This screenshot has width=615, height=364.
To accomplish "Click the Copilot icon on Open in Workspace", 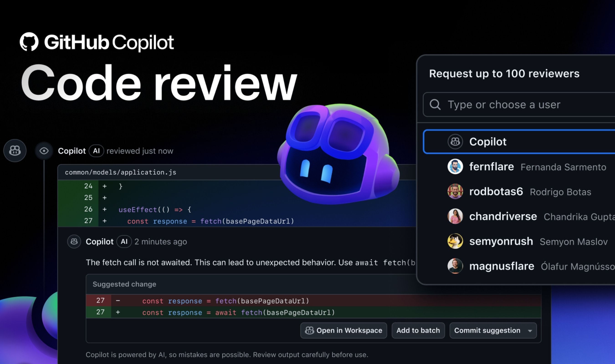I will [x=310, y=330].
